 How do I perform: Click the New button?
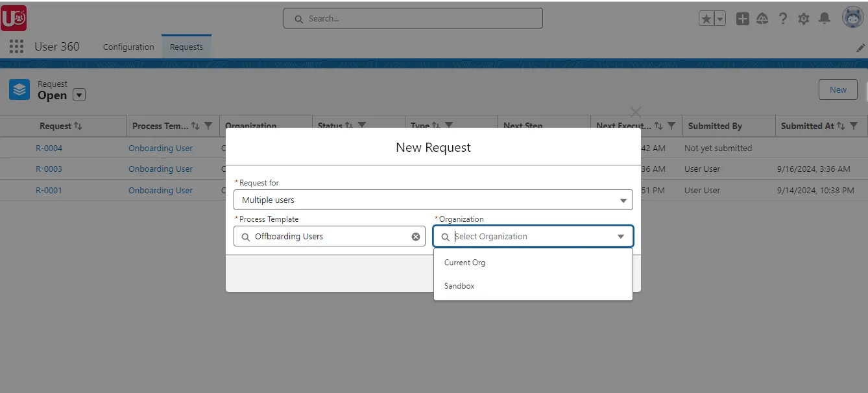pos(838,89)
